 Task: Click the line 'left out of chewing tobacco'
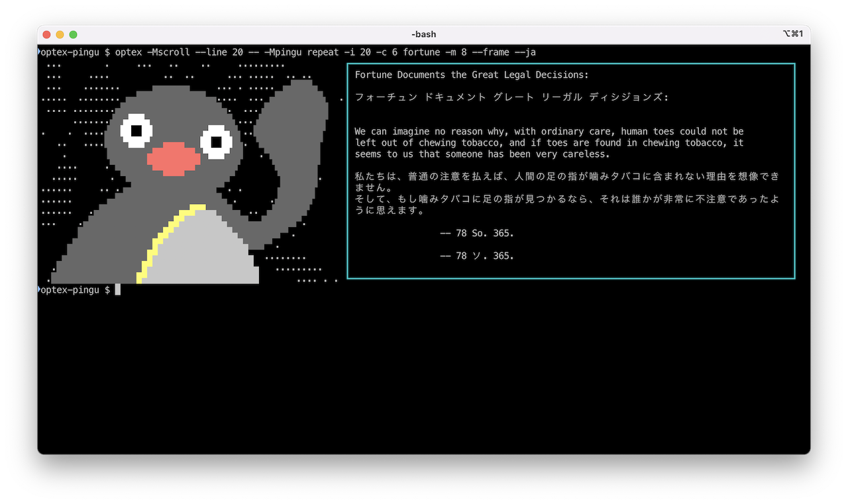click(549, 142)
